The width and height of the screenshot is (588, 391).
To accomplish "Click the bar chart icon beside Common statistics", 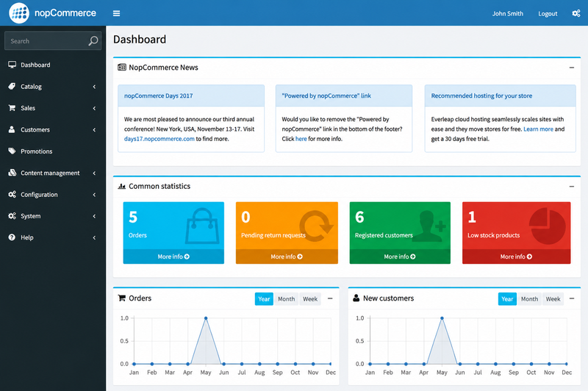I will click(x=121, y=186).
